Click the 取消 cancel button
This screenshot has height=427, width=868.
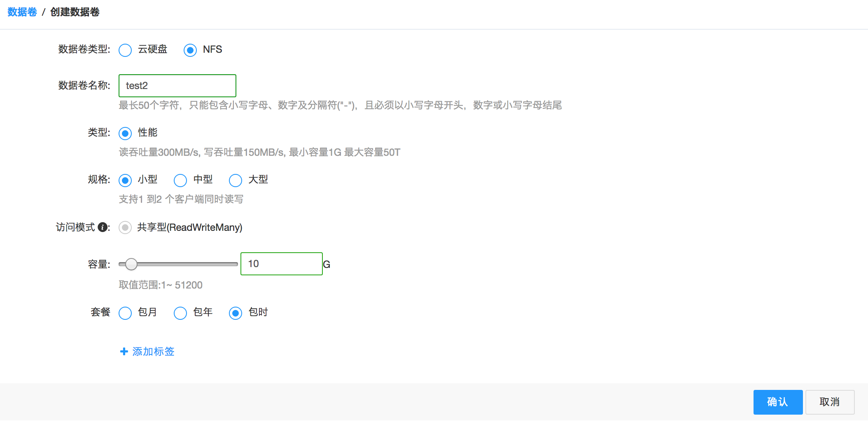(830, 402)
